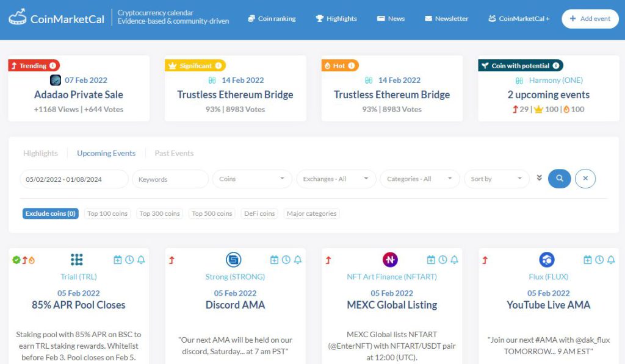Open the Adadao Private Sale event
The image size is (625, 364).
click(79, 95)
